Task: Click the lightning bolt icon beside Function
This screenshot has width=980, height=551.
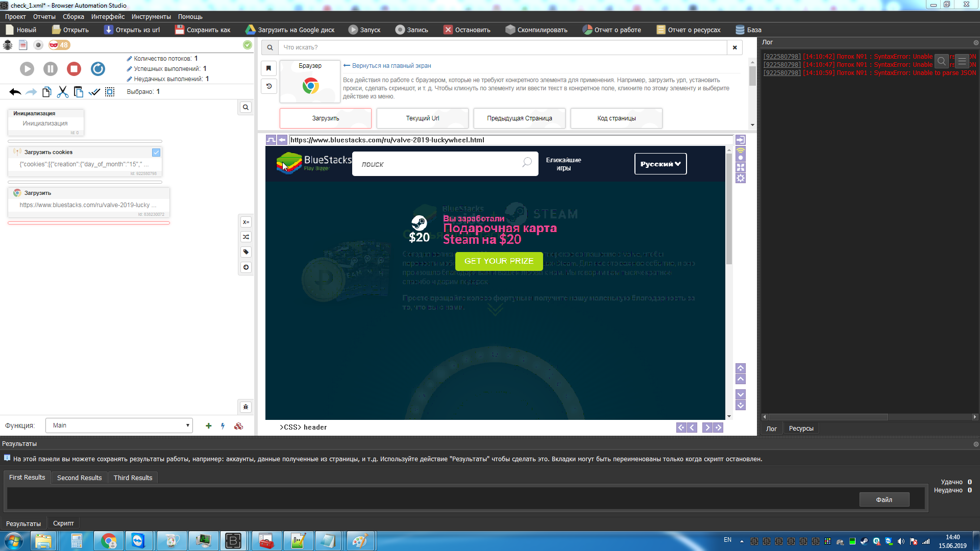Action: click(223, 426)
